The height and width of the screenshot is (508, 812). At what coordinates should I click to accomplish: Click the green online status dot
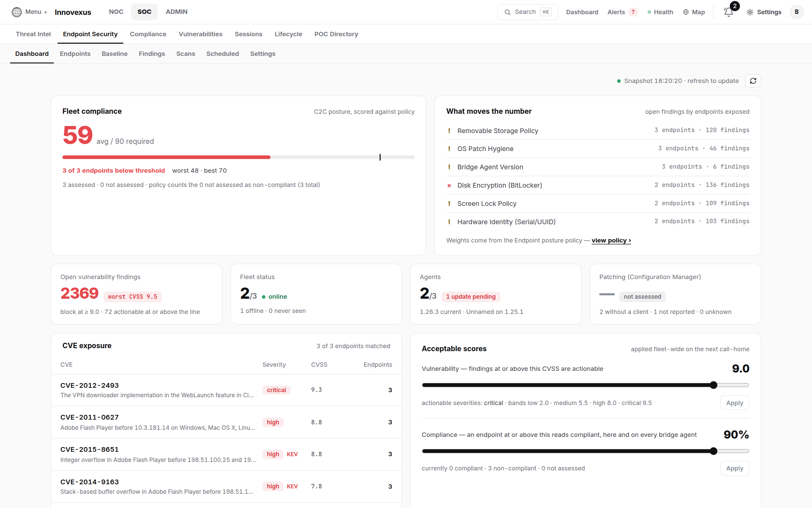[x=264, y=297]
